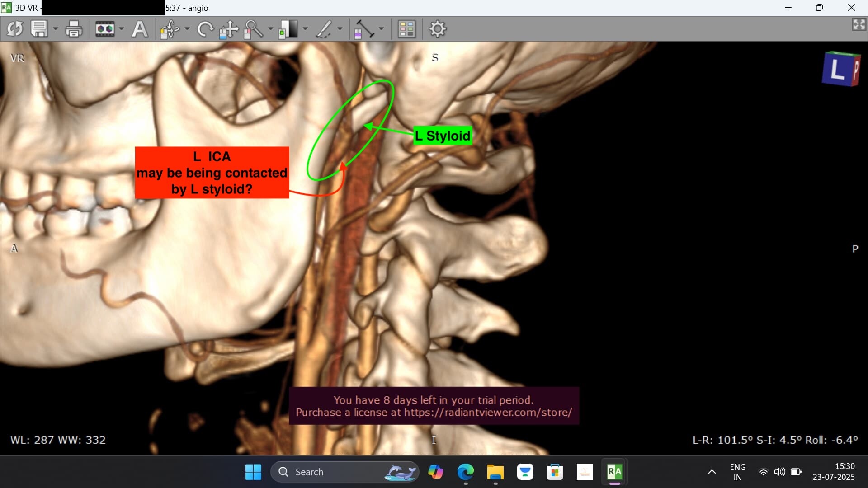Image resolution: width=868 pixels, height=488 pixels.
Task: Toggle full screen mode icon
Action: point(859,24)
